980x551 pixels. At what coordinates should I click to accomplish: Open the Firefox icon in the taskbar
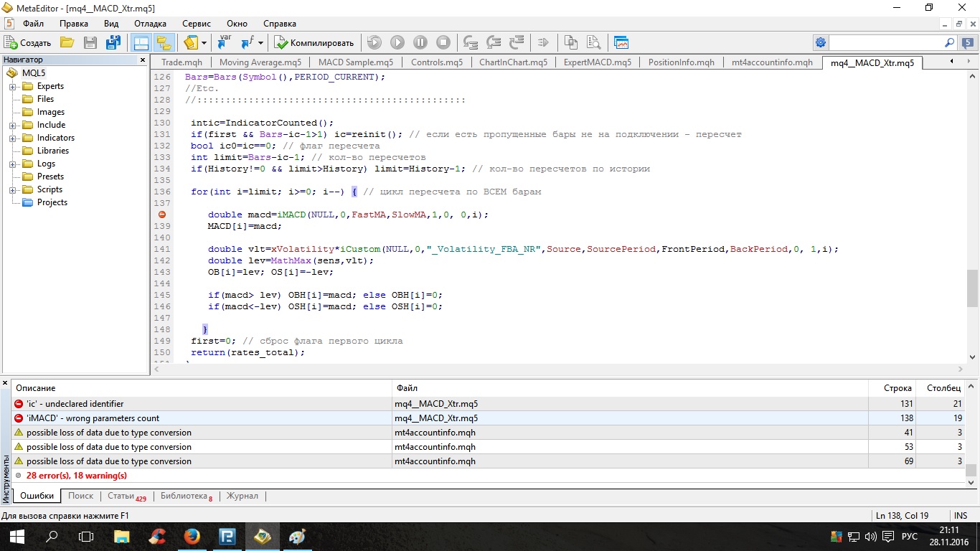192,536
